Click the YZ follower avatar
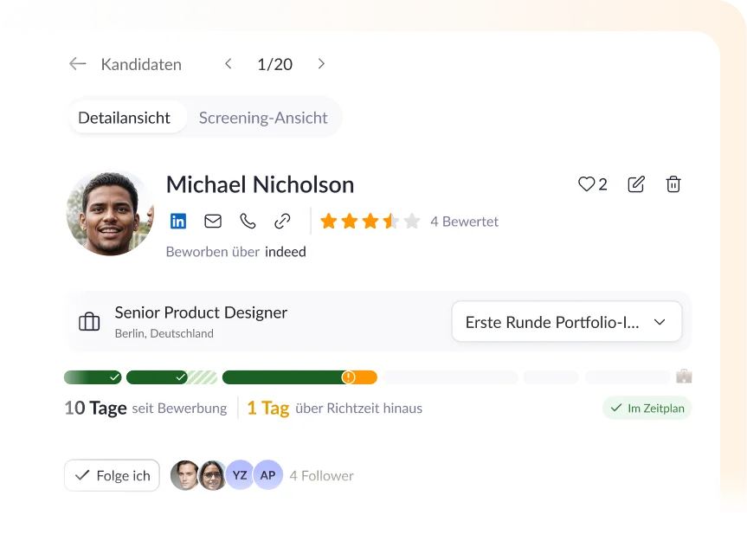747x560 pixels. pyautogui.click(x=240, y=475)
